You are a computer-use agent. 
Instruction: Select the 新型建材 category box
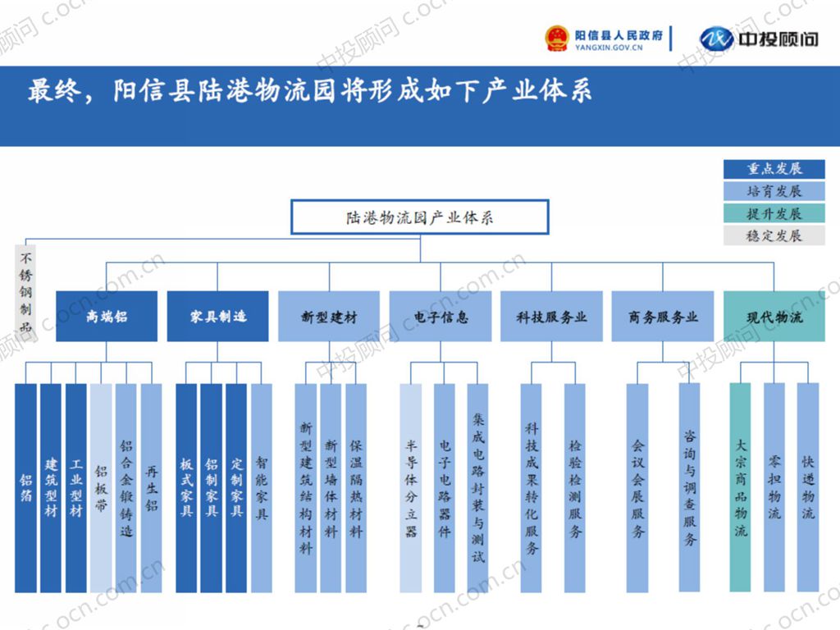pos(329,317)
